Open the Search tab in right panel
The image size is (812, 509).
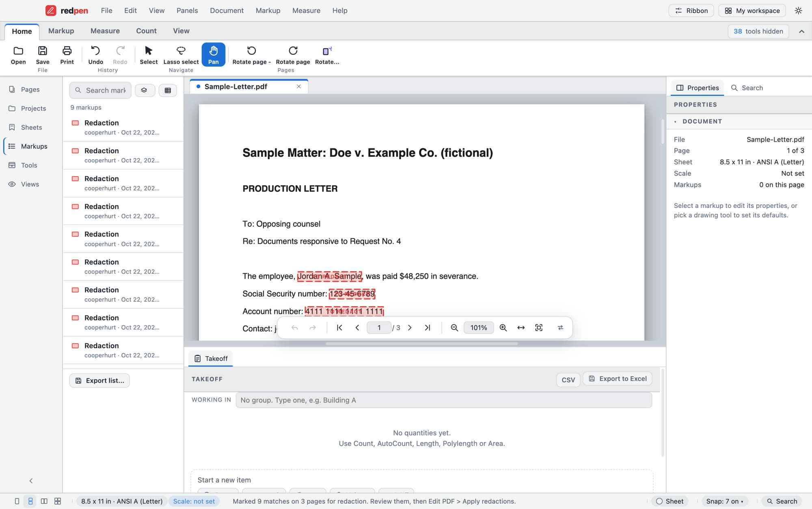coord(747,88)
